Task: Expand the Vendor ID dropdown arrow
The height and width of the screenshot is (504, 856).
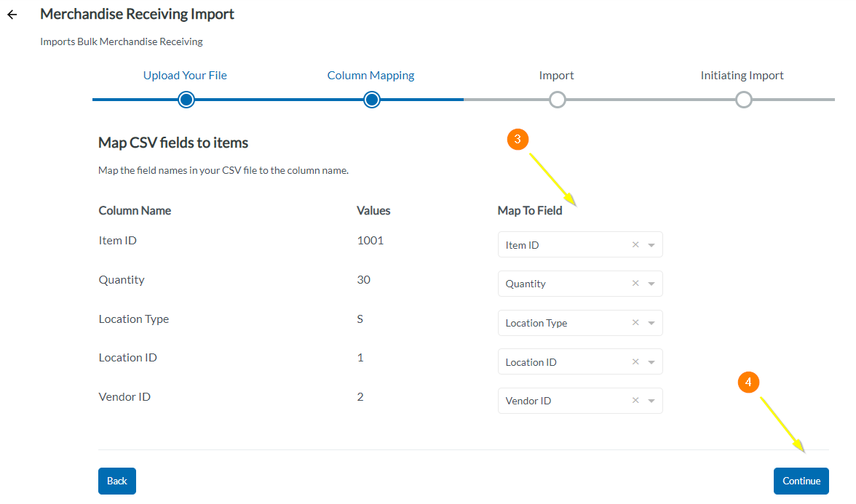Action: tap(651, 401)
